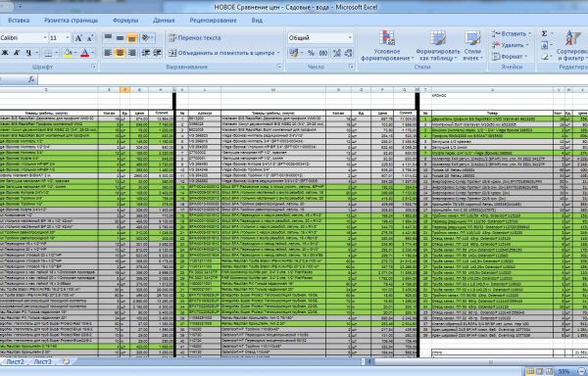The width and height of the screenshot is (588, 376).
Task: Open Стили ячеек gallery
Action: (472, 46)
